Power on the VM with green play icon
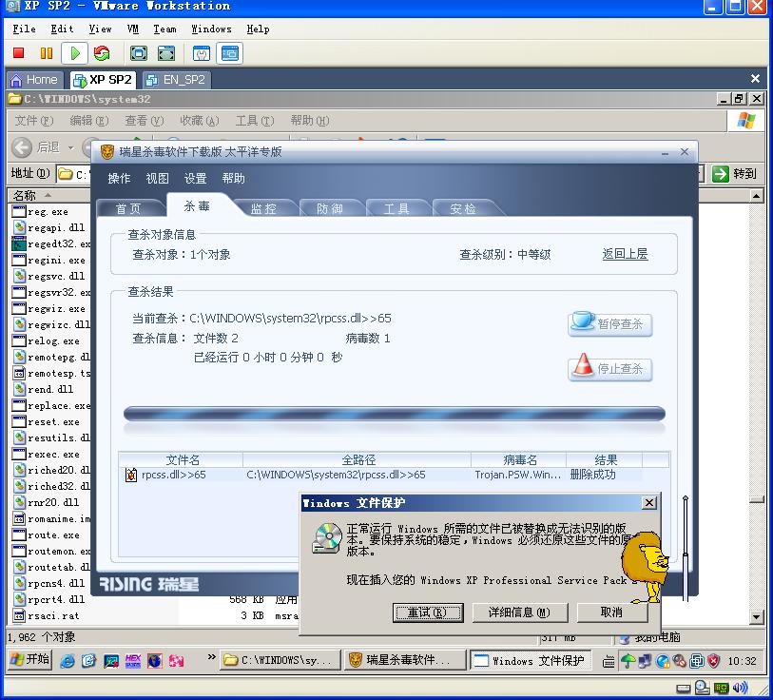The image size is (773, 700). [75, 52]
